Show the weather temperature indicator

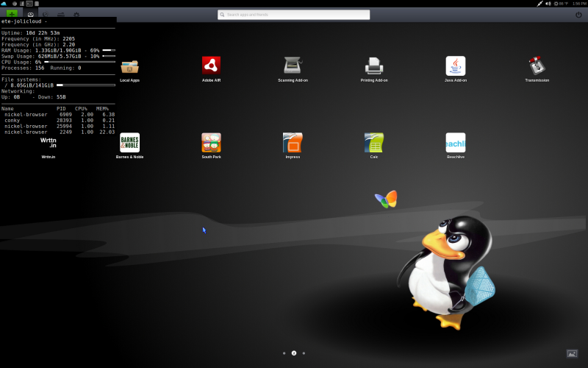click(x=561, y=4)
